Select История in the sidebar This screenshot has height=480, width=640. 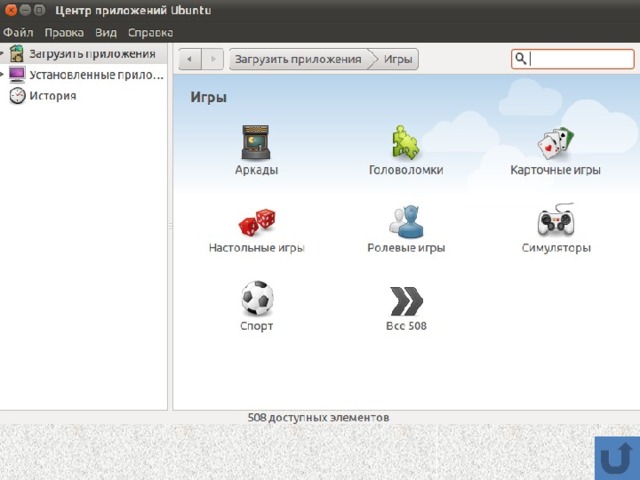tap(53, 96)
